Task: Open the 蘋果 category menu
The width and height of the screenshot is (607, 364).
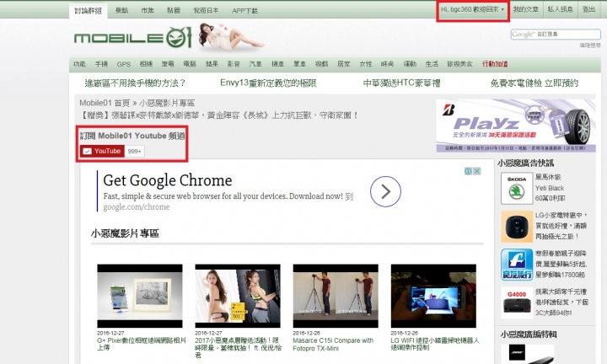Action: coord(212,64)
